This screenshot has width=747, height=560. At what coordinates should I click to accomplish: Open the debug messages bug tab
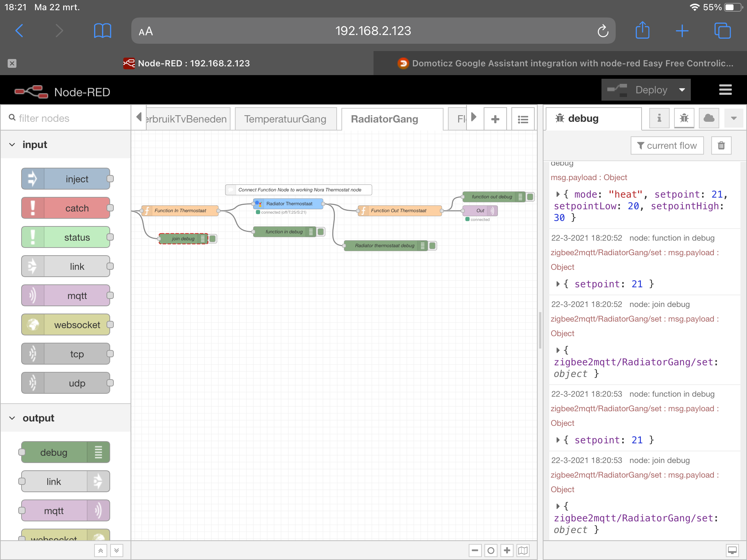[x=684, y=118]
